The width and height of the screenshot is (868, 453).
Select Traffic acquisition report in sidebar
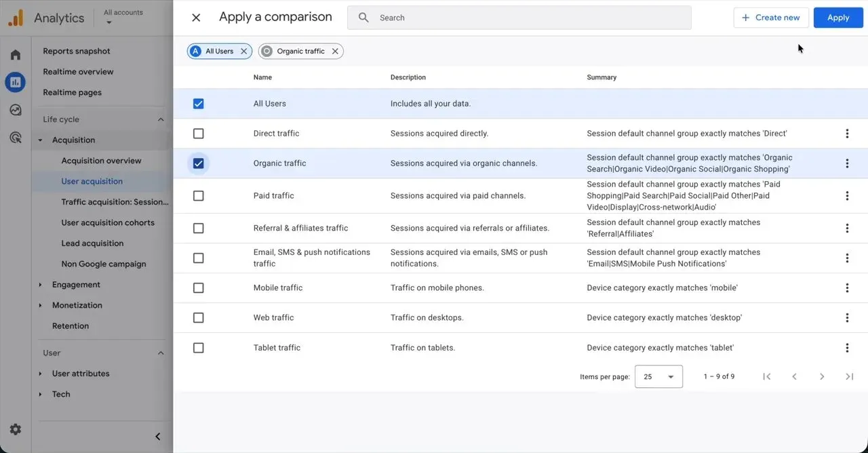[x=115, y=202]
